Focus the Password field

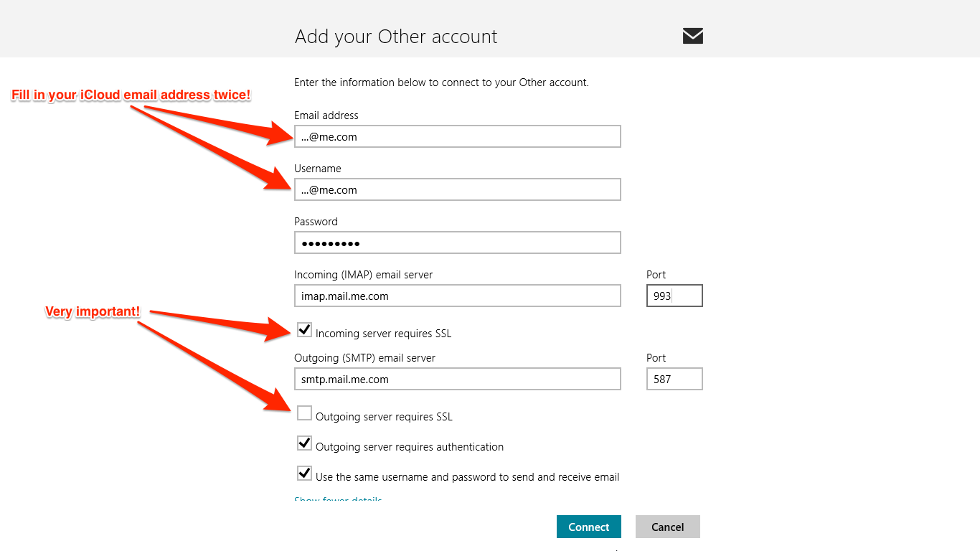point(457,242)
